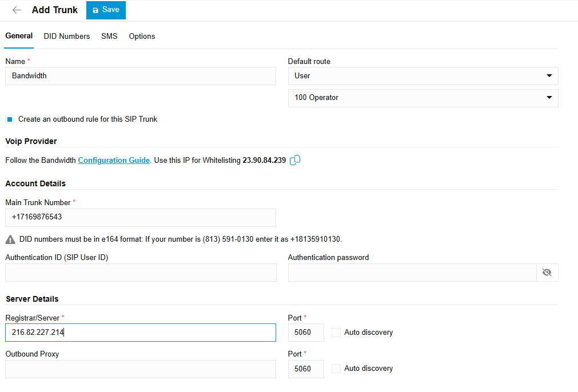Screen dimensions: 578x392
Task: Open the 100 Operator dropdown
Action: tap(423, 98)
